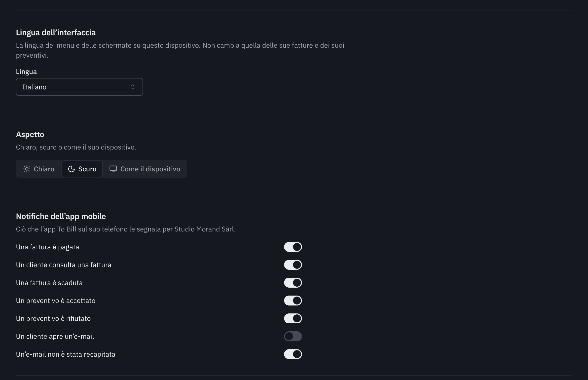588x380 pixels.
Task: Toggle Un'e-mail non è stata recapitata switch
Action: tap(293, 354)
